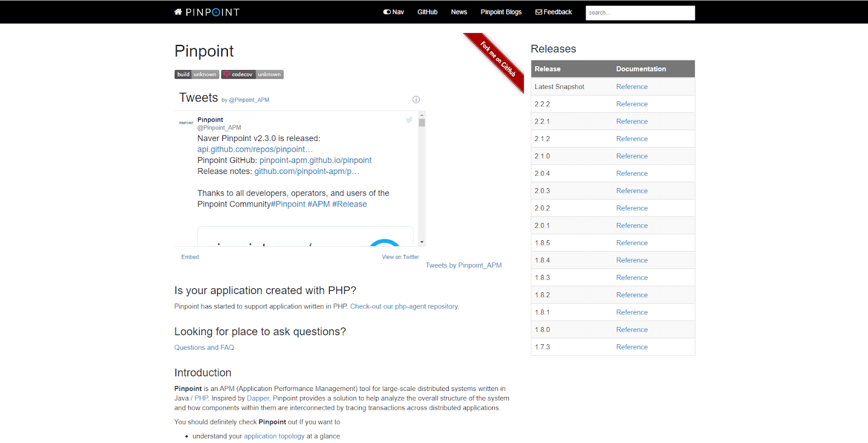Open Reference for release 1.8.3
This screenshot has width=868, height=443.
coord(632,278)
